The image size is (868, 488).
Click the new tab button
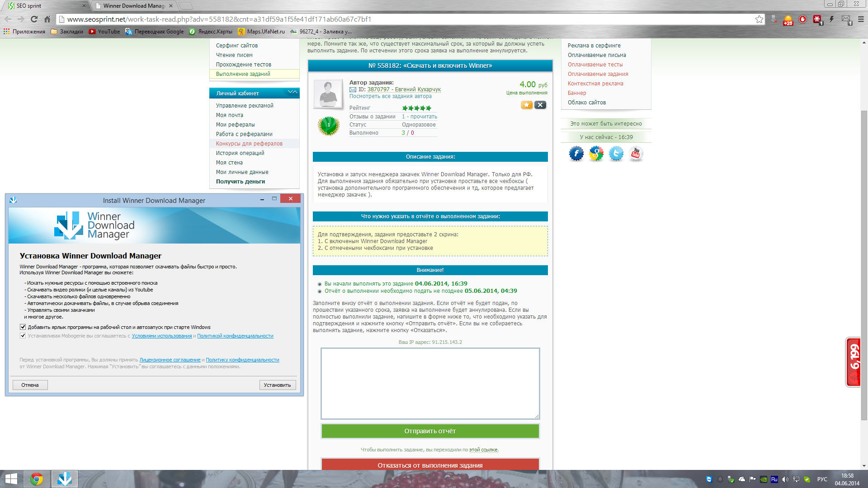185,6
